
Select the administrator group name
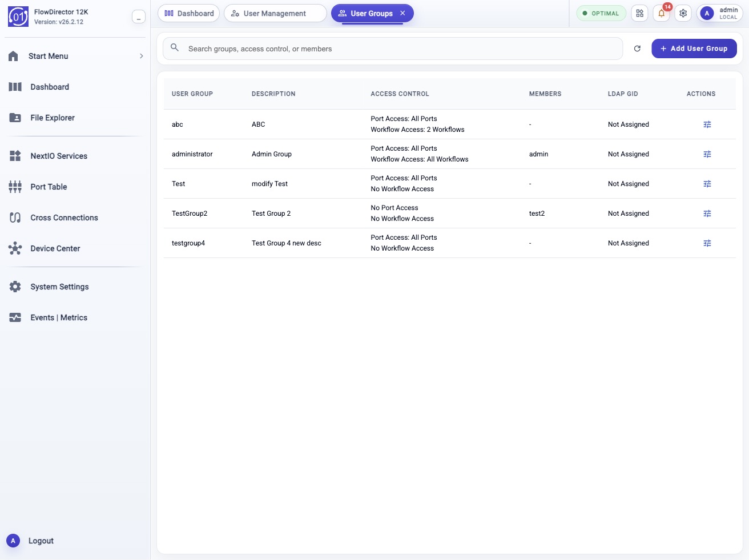point(192,154)
